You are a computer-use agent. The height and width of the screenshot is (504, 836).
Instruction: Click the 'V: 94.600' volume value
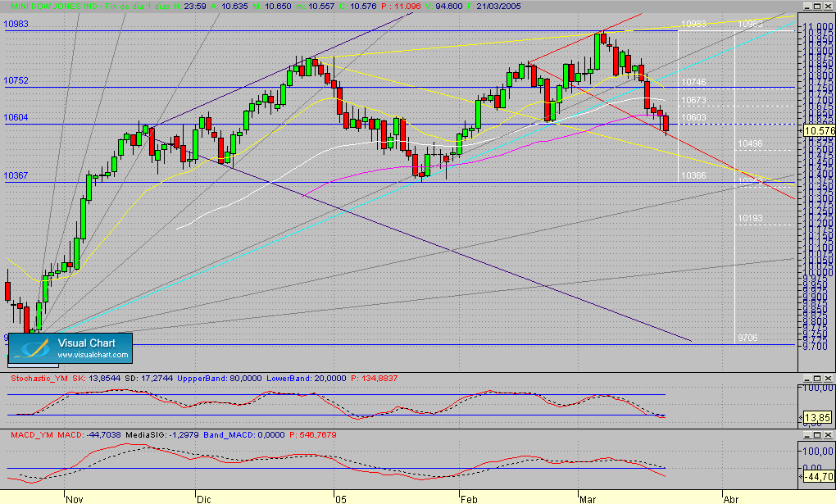click(x=443, y=7)
